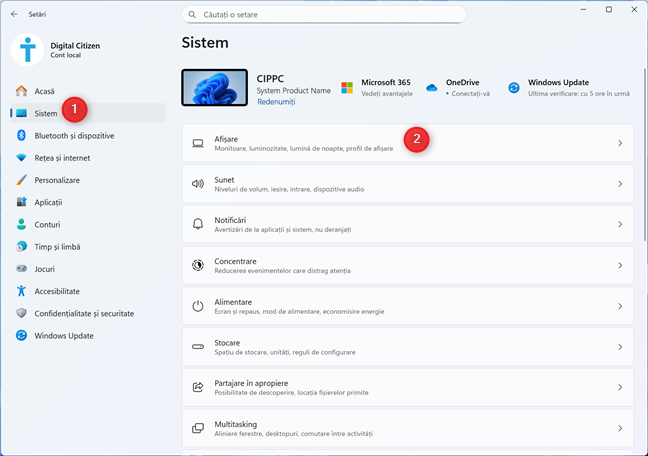Click the desktop wallpaper thumbnail
The height and width of the screenshot is (456, 648).
pos(214,87)
